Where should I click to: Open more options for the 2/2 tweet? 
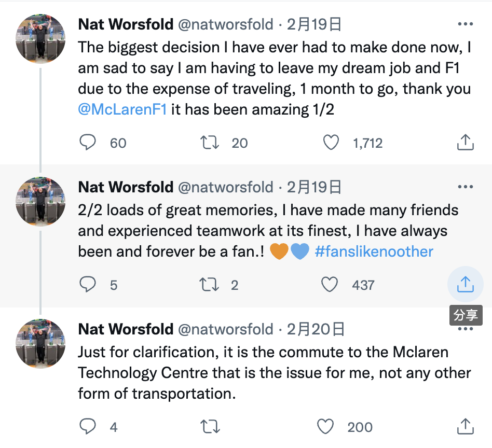(465, 187)
